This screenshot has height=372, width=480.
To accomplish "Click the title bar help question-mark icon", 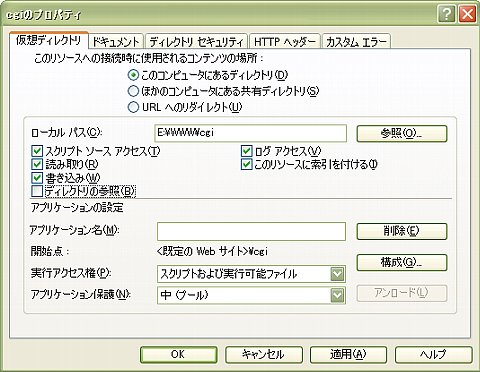I will click(x=447, y=14).
